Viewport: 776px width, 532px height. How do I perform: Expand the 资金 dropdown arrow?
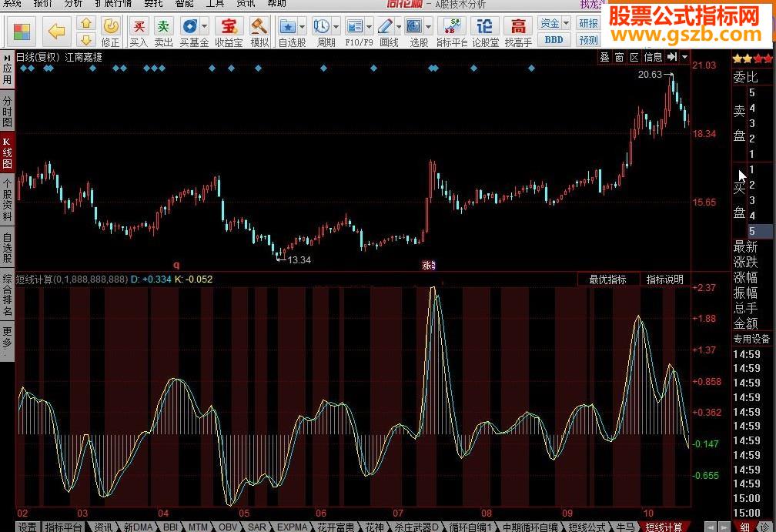pyautogui.click(x=566, y=23)
